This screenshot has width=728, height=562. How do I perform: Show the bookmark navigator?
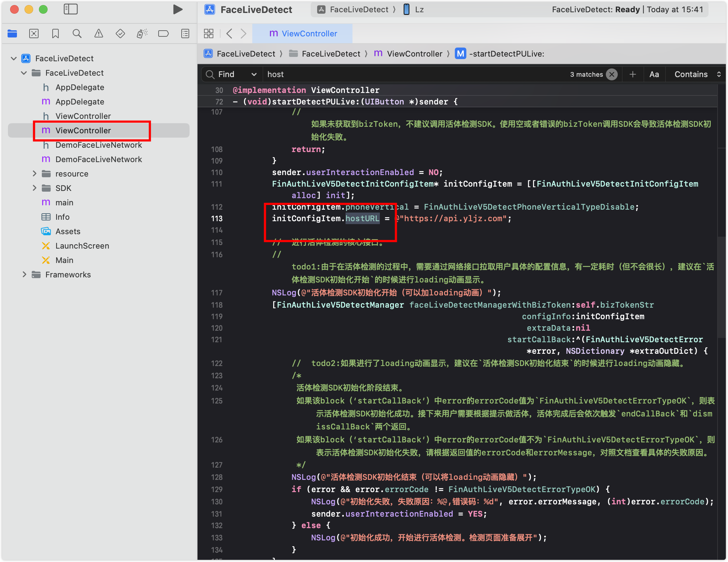(x=56, y=34)
